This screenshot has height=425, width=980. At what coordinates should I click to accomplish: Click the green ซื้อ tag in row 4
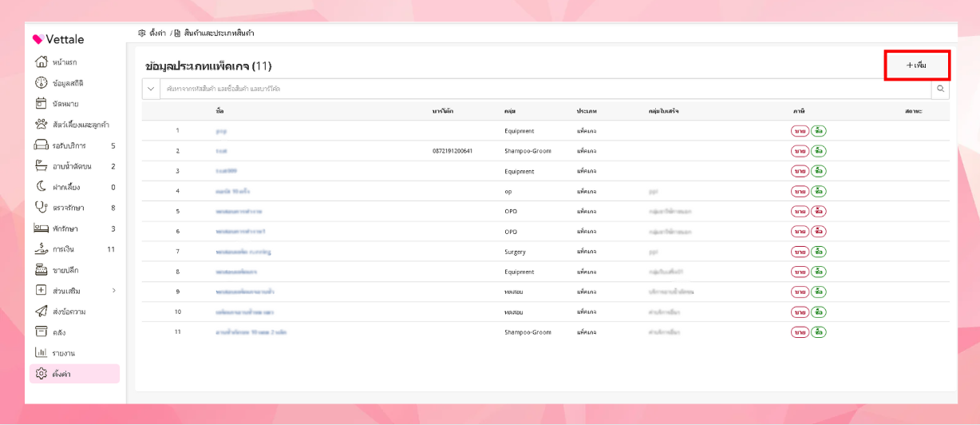(x=819, y=191)
